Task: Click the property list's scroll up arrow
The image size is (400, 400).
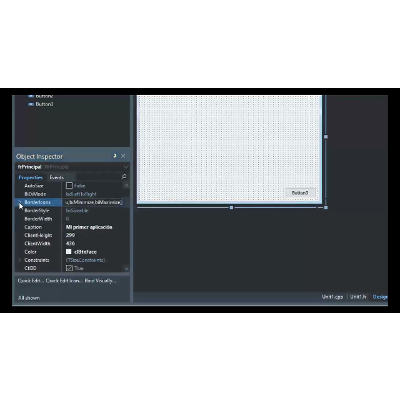Action: pyautogui.click(x=126, y=185)
